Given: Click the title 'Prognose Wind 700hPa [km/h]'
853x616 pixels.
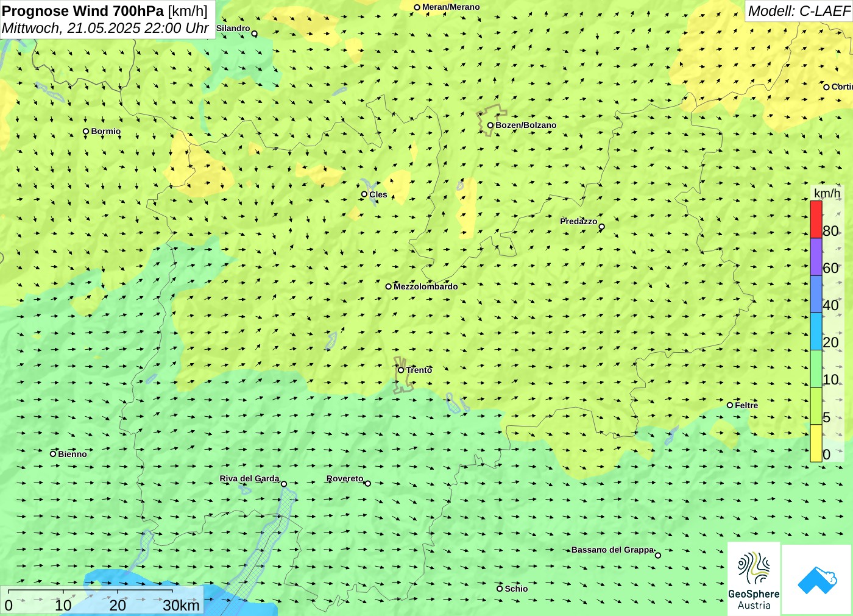Looking at the screenshot, I should (x=105, y=11).
